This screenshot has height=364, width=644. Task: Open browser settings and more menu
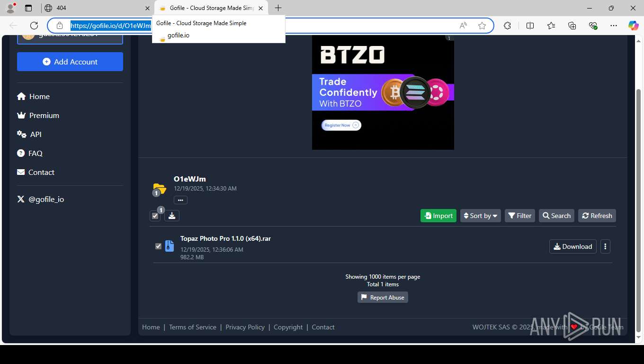pyautogui.click(x=614, y=26)
